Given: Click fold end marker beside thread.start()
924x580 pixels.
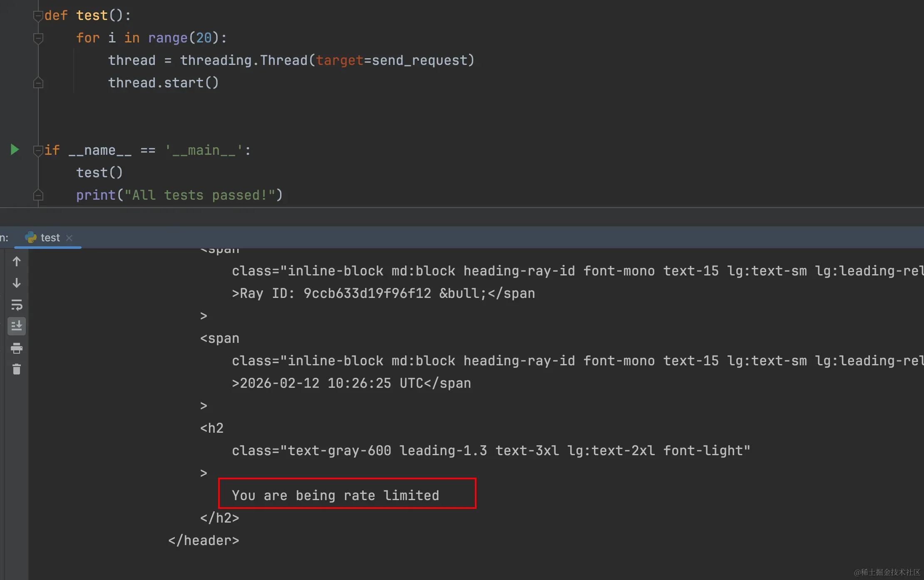Looking at the screenshot, I should (x=38, y=83).
